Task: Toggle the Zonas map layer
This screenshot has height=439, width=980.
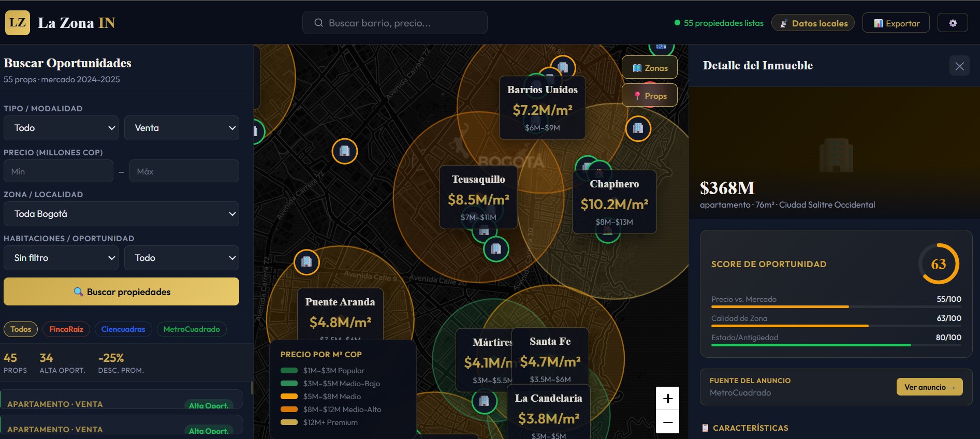Action: click(650, 68)
